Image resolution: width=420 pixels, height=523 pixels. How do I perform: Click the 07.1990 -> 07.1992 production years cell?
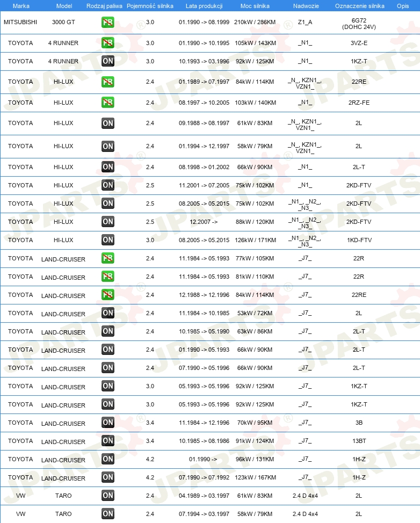[x=204, y=477]
